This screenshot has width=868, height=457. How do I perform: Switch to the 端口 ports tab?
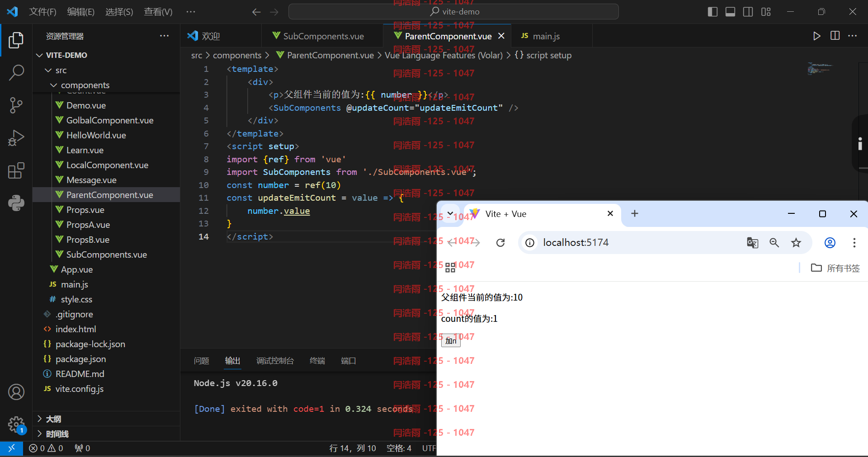tap(349, 361)
